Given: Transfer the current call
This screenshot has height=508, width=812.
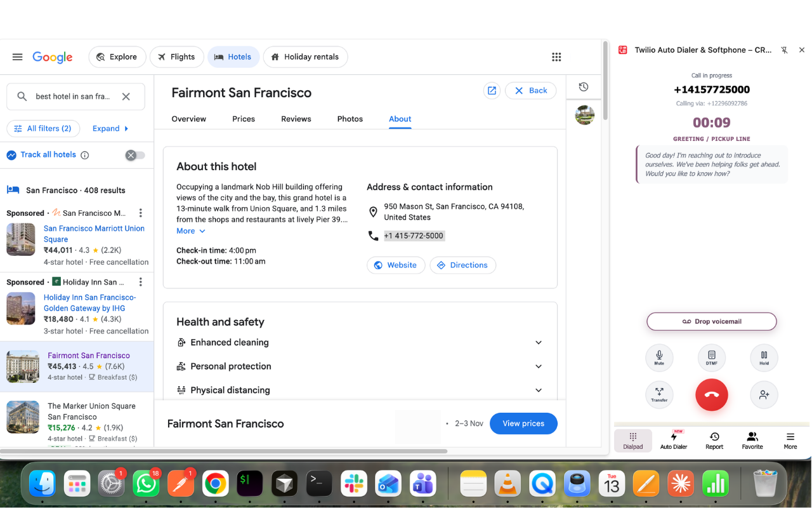Looking at the screenshot, I should coord(659,394).
